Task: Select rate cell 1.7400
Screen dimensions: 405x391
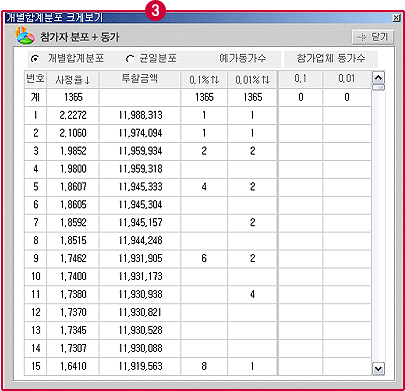Action: tap(73, 277)
